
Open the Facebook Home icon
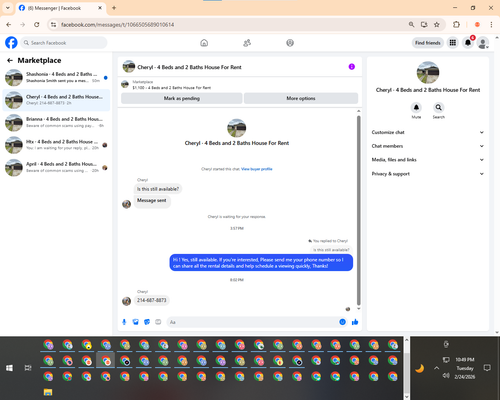[204, 43]
